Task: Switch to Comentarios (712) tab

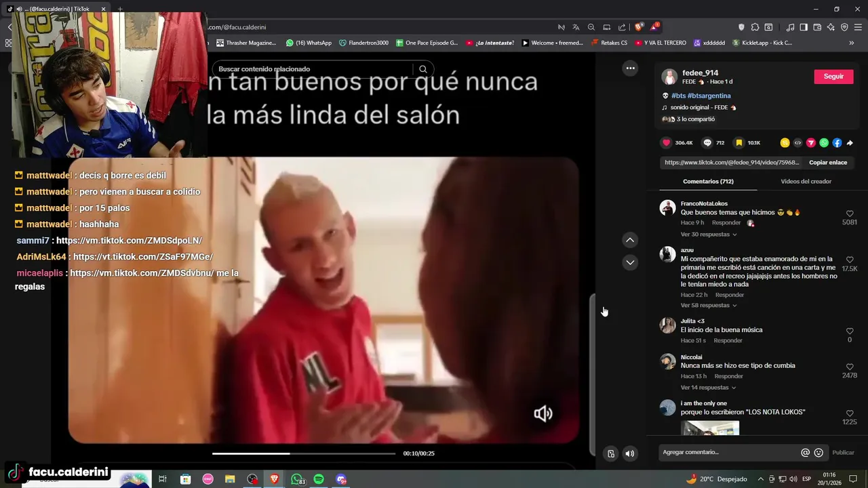Action: coord(708,182)
